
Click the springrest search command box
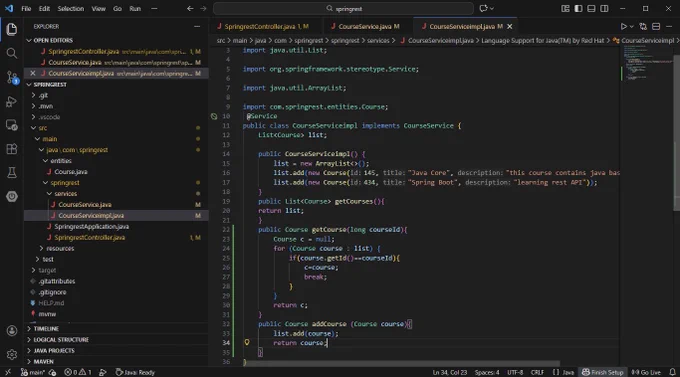[343, 8]
